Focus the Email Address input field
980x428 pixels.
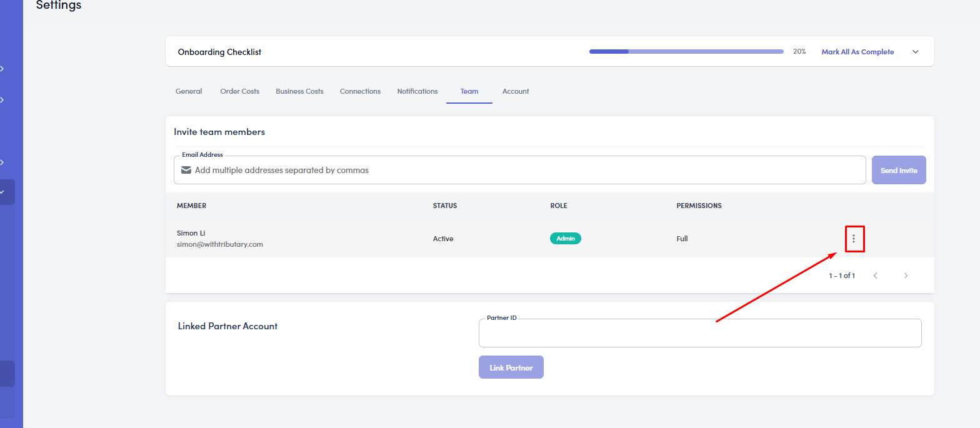(525, 170)
